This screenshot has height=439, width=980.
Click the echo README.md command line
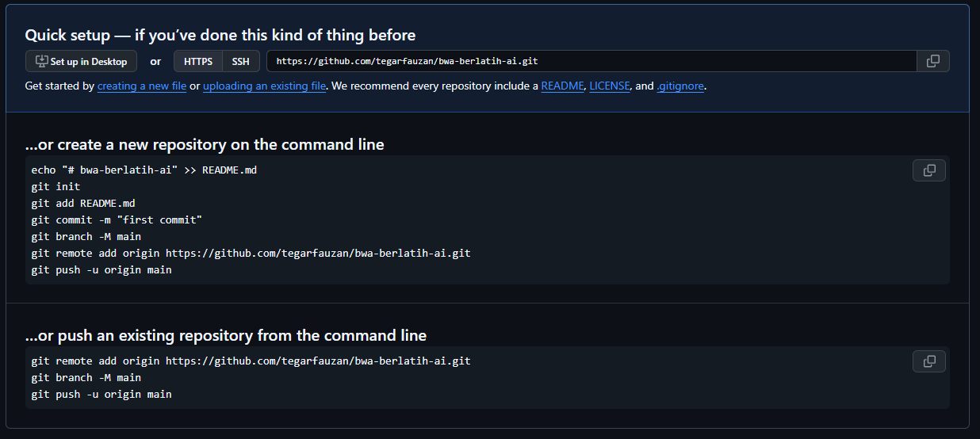(x=144, y=170)
